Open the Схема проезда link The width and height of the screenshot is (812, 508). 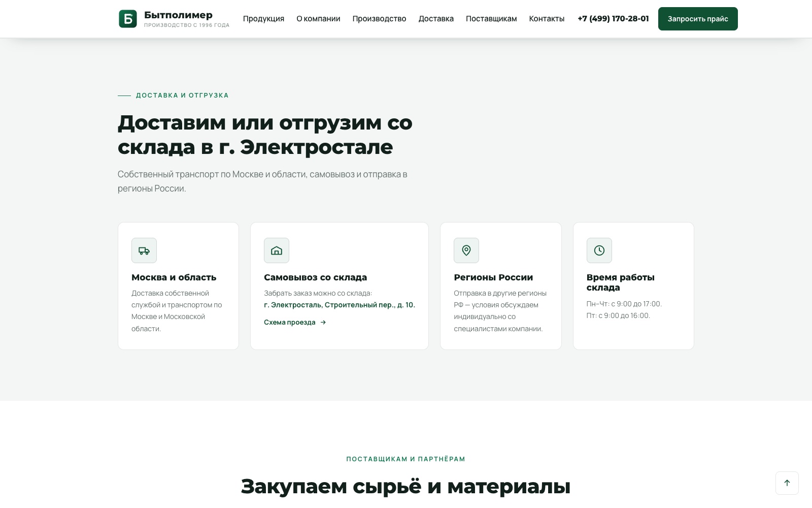295,323
